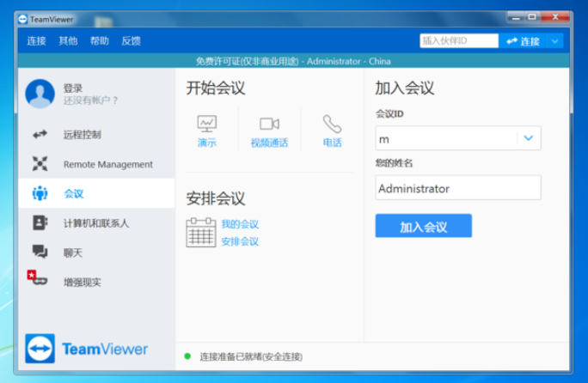Click the 登录 sign-in link
This screenshot has height=383, width=588.
pyautogui.click(x=73, y=88)
